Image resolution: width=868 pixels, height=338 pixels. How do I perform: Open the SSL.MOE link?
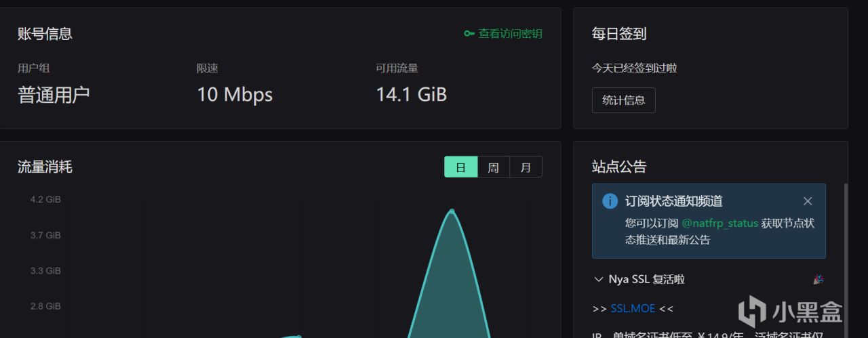[x=633, y=308]
